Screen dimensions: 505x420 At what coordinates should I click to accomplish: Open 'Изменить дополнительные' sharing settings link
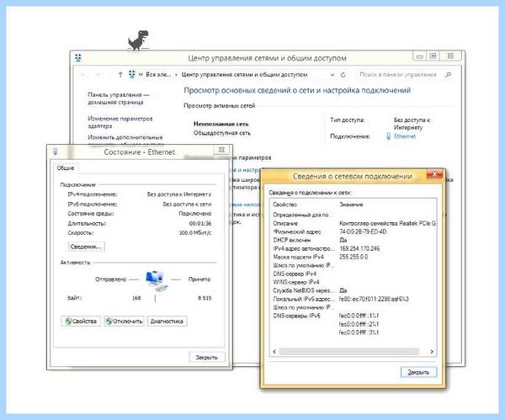pos(125,137)
